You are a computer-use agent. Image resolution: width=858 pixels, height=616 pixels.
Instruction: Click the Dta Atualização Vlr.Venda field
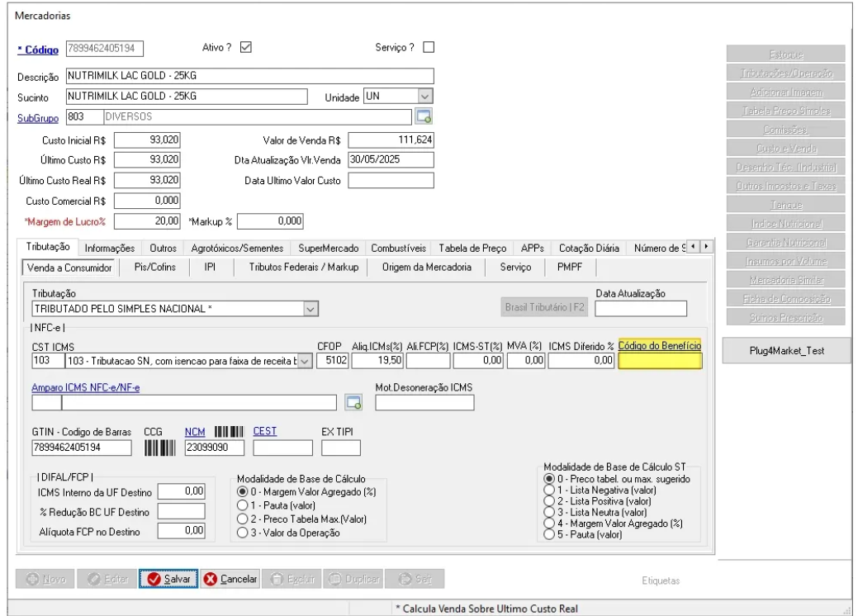click(391, 159)
